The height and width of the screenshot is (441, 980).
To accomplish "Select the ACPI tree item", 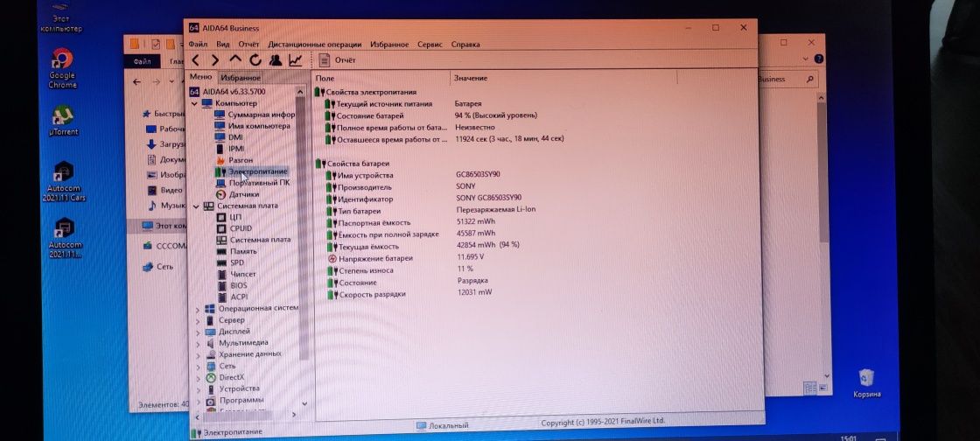I will pyautogui.click(x=233, y=297).
